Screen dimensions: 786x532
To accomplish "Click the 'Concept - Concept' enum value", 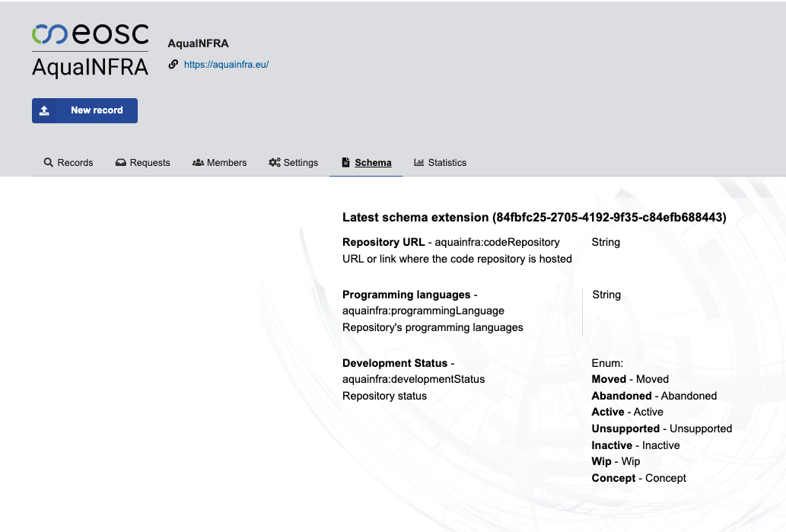I will (x=638, y=478).
